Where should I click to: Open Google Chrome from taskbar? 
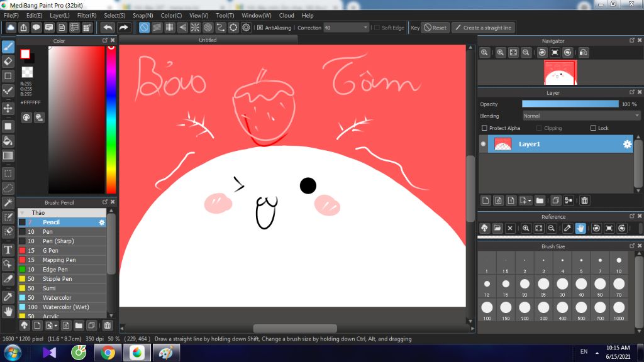(x=108, y=353)
